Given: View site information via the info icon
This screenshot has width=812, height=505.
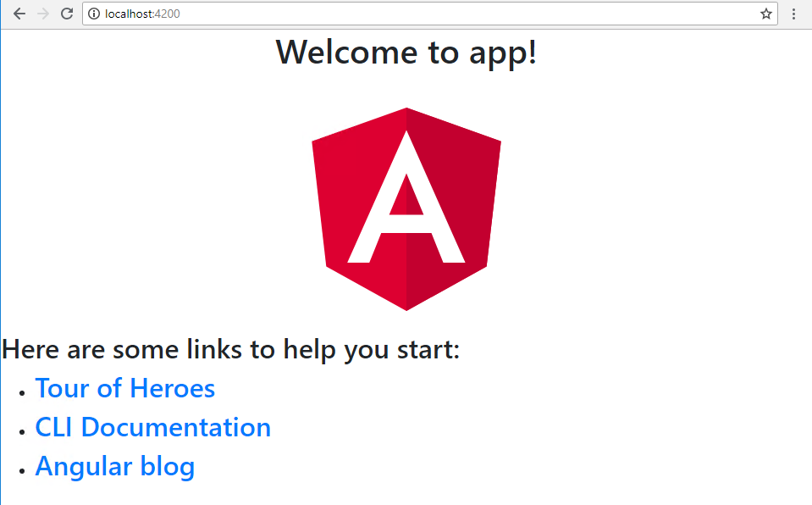Looking at the screenshot, I should pos(94,14).
